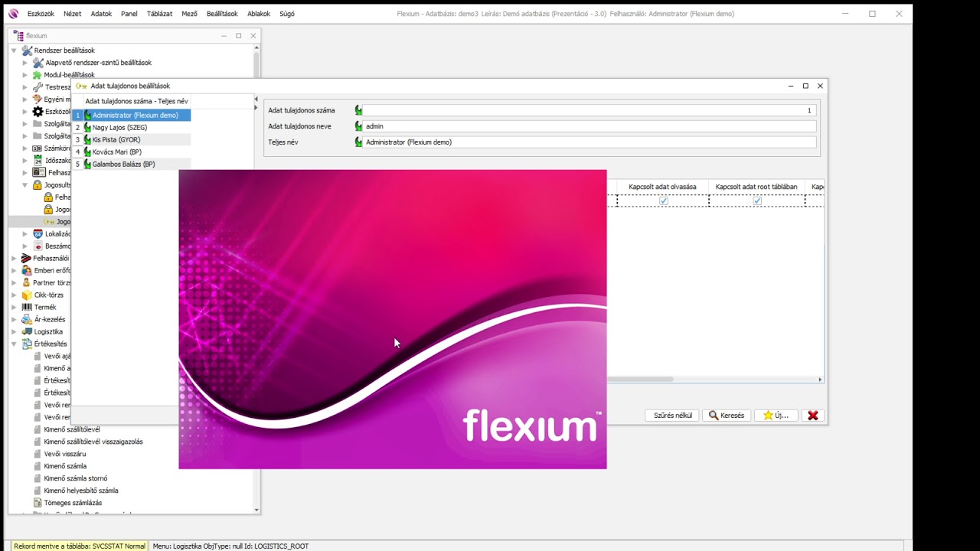Click the list column header Adat tulajdonos száma - Teljes név
This screenshot has height=551, width=980.
coord(136,101)
